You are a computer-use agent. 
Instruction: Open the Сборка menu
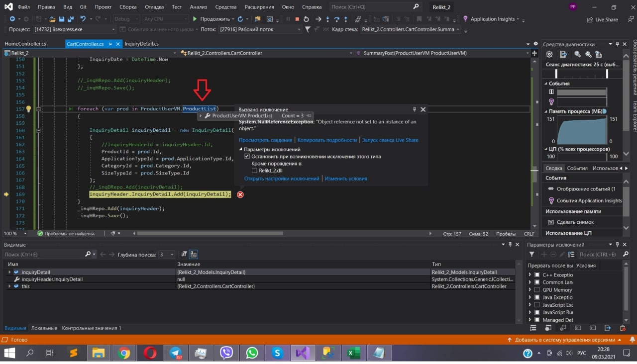(128, 7)
